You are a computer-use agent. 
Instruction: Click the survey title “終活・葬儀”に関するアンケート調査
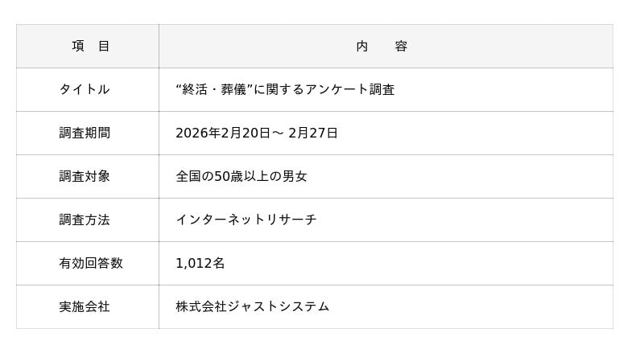[x=285, y=89]
